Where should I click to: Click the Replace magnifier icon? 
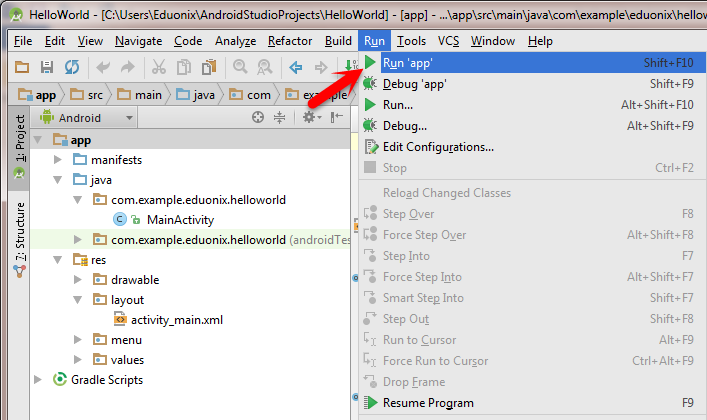[265, 67]
